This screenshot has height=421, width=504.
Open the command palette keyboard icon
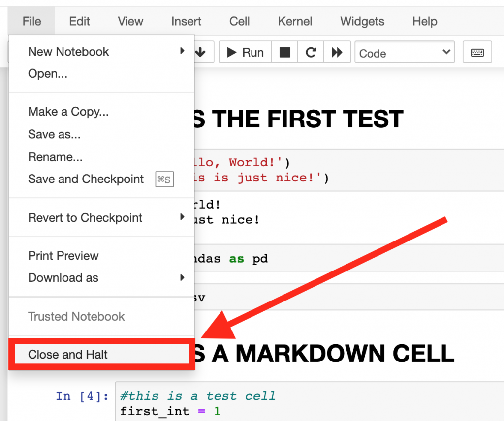pyautogui.click(x=477, y=52)
